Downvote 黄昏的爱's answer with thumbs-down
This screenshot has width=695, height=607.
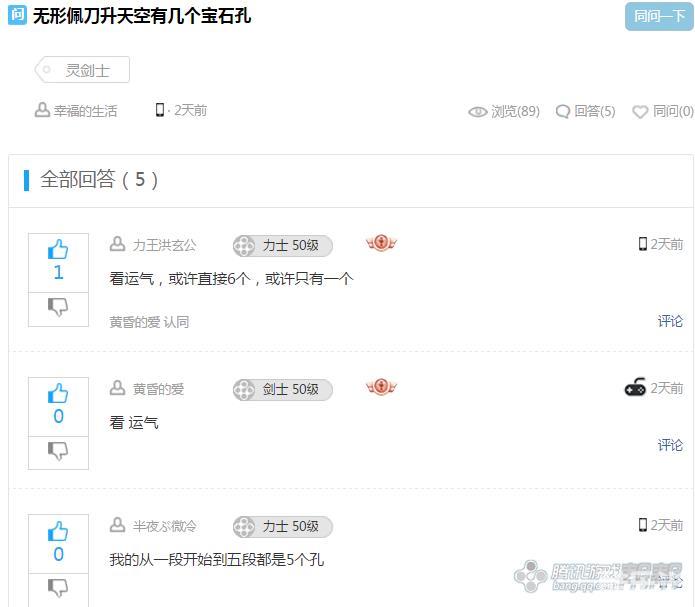pos(58,451)
